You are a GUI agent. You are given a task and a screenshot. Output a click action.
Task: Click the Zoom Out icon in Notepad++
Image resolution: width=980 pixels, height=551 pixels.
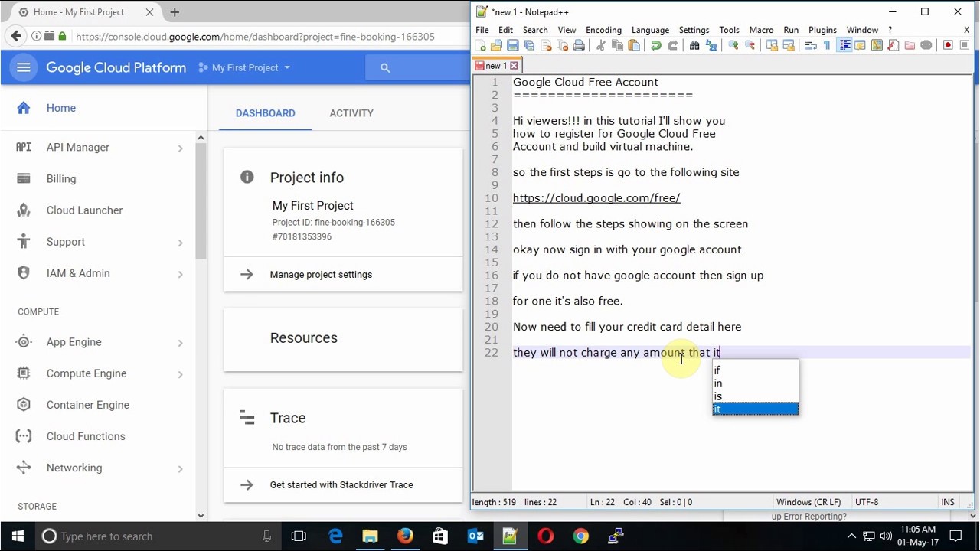point(750,46)
